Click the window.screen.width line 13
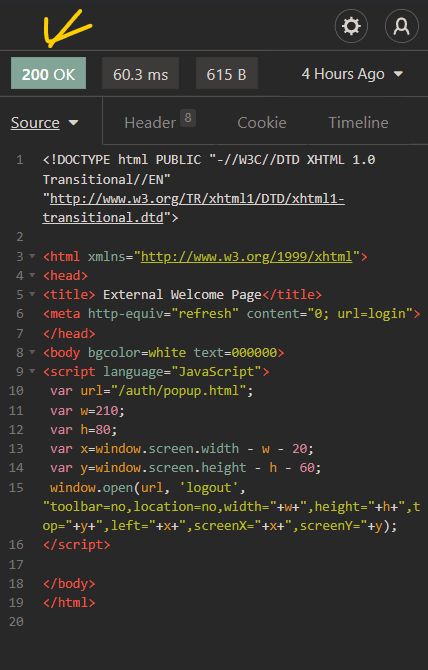This screenshot has height=670, width=428. (182, 449)
